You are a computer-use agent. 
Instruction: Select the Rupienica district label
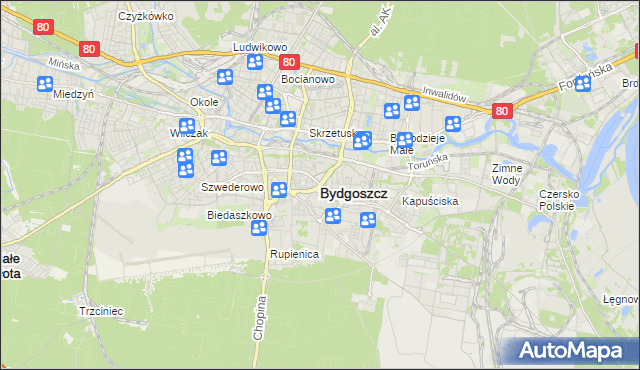[294, 254]
